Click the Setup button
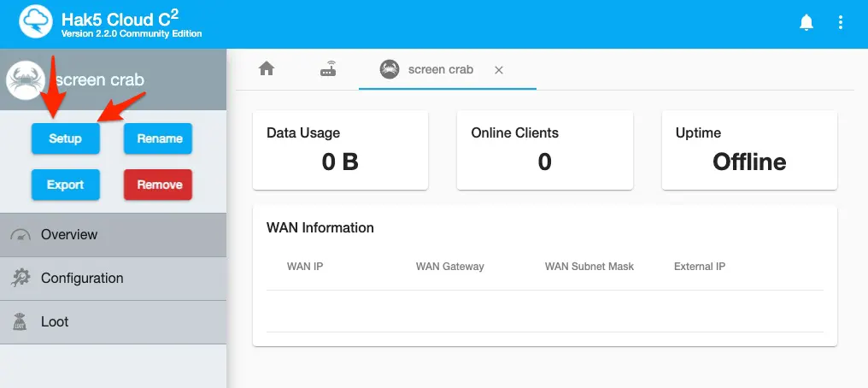 (65, 138)
